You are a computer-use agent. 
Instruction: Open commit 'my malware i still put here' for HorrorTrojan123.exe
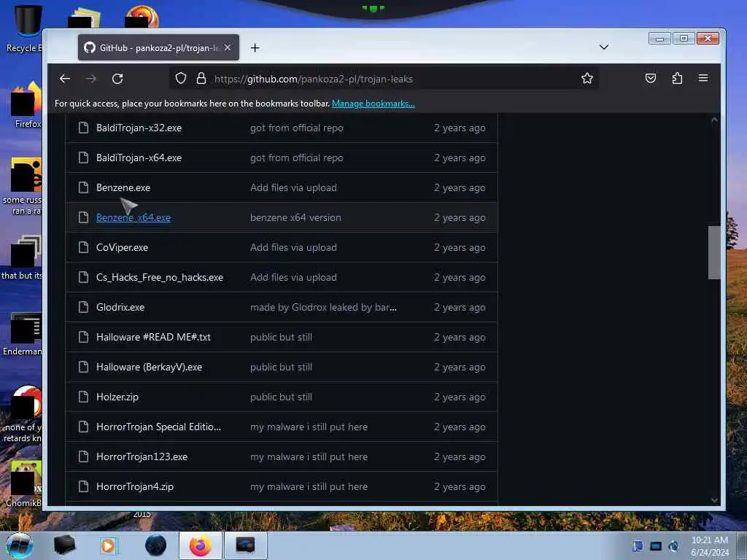pos(309,456)
